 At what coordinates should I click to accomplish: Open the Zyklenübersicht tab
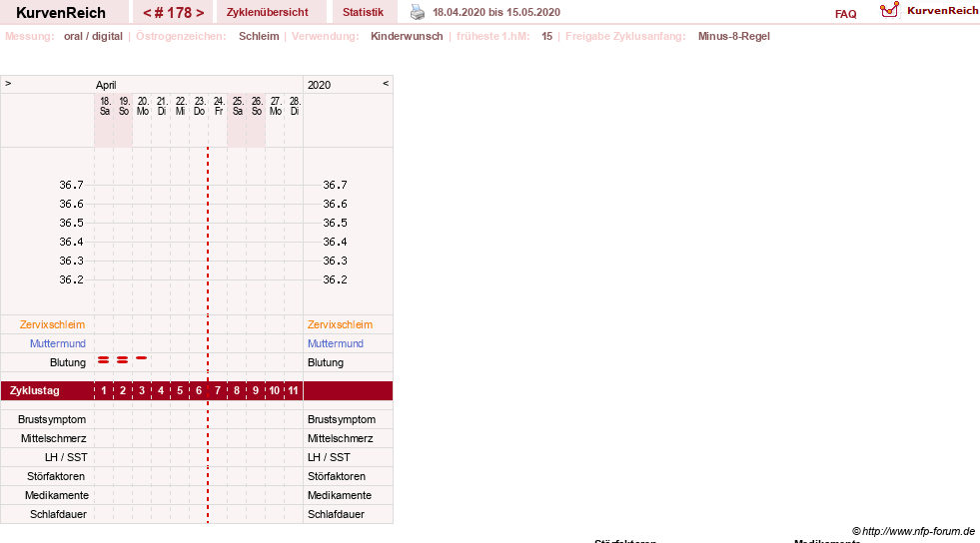coord(268,12)
